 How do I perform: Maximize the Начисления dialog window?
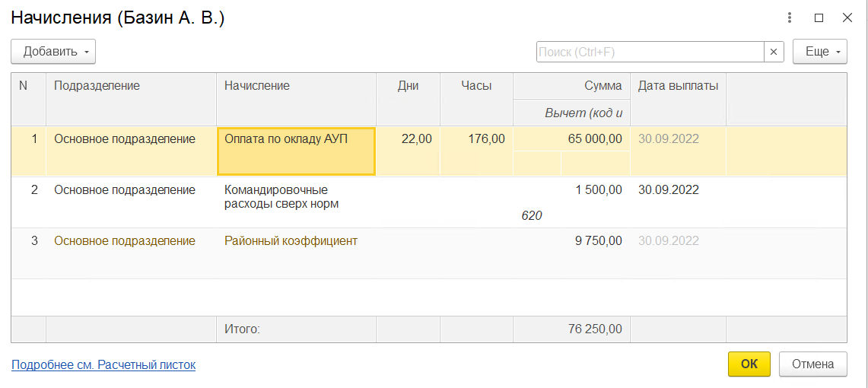pyautogui.click(x=819, y=17)
